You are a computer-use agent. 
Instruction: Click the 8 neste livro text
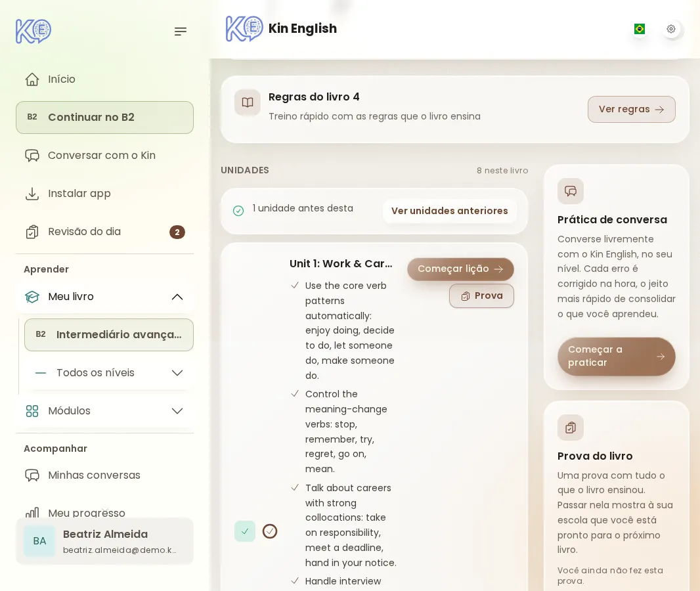pyautogui.click(x=502, y=171)
